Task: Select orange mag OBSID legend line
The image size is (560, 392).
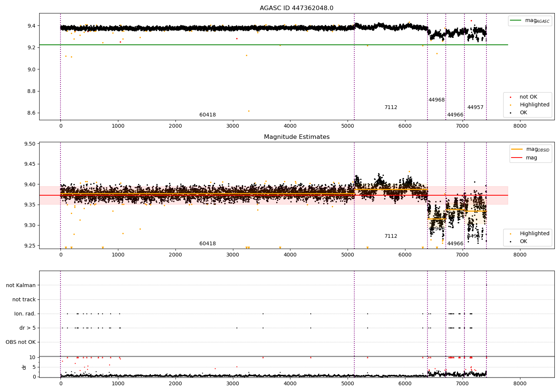Action: [x=517, y=149]
